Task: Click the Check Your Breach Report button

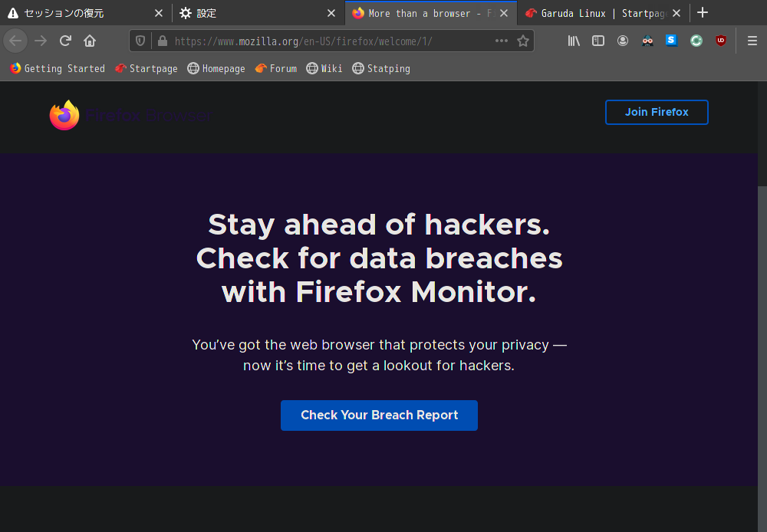Action: [379, 415]
